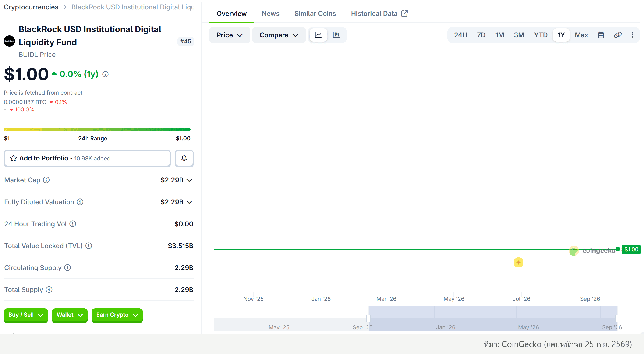Click the $3.515B TVL value

pos(180,246)
